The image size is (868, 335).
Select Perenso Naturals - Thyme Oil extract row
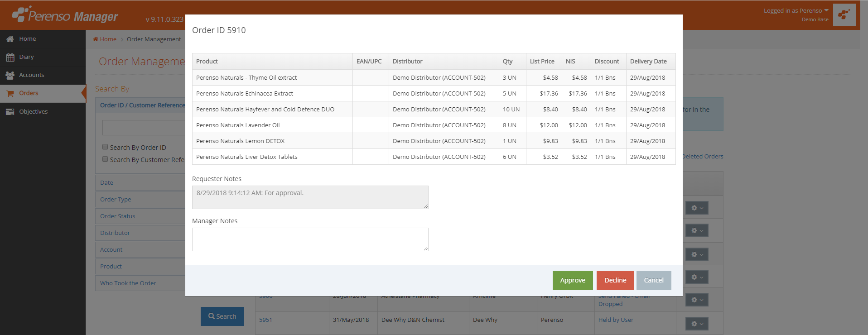[434, 77]
